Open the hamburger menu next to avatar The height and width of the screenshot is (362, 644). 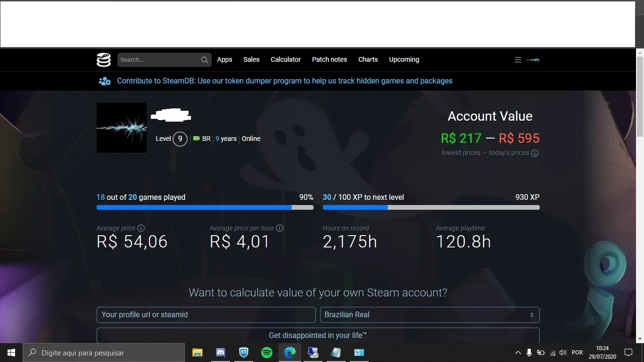tap(518, 60)
